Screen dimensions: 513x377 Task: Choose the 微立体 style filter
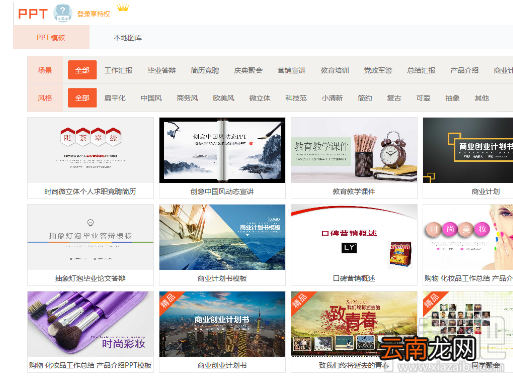click(x=260, y=98)
